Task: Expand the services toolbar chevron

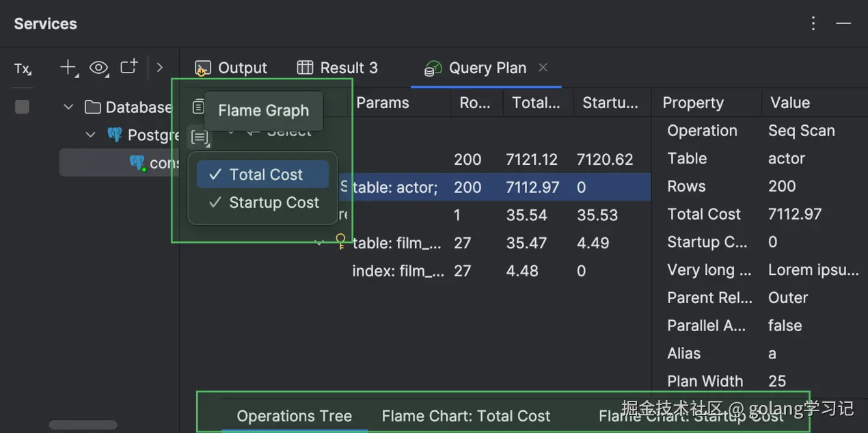Action: coord(160,67)
